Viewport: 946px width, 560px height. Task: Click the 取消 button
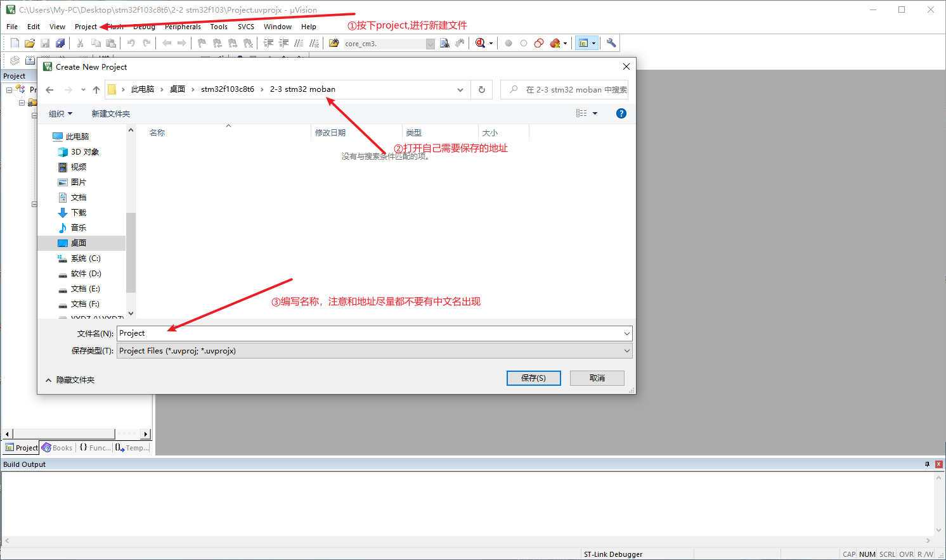597,378
